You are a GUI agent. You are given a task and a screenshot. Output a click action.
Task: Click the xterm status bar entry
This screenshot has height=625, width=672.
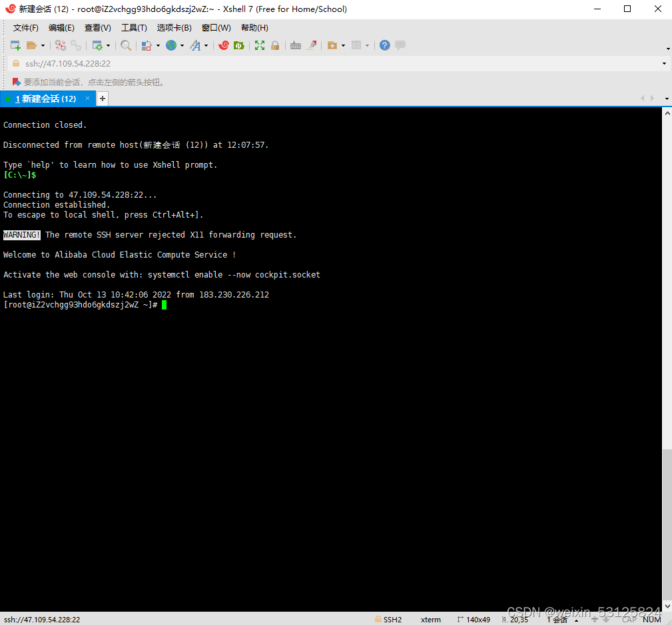click(x=431, y=620)
